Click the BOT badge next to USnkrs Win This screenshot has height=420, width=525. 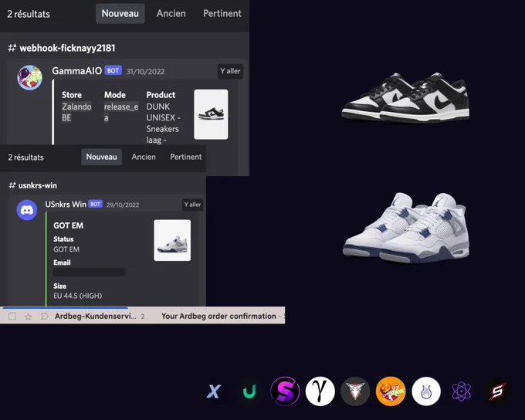95,205
